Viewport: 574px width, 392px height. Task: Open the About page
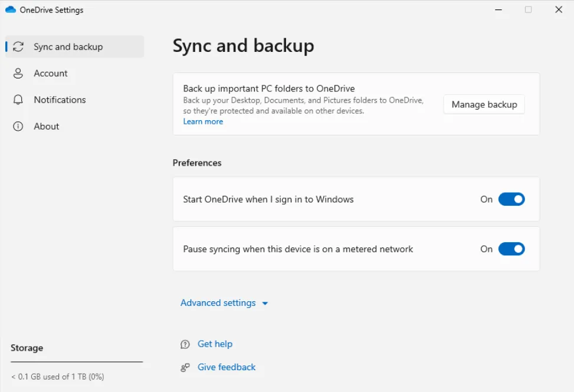click(x=75, y=126)
